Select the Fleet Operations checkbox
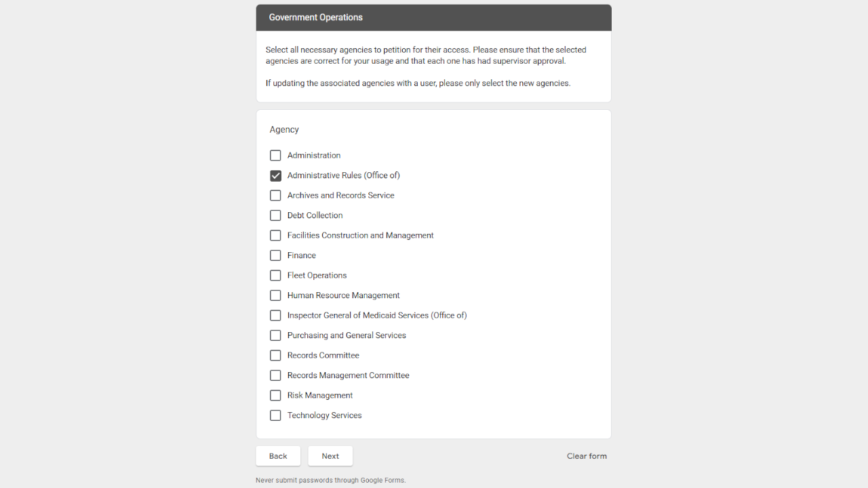Screen dimensions: 868x488 click(x=275, y=275)
